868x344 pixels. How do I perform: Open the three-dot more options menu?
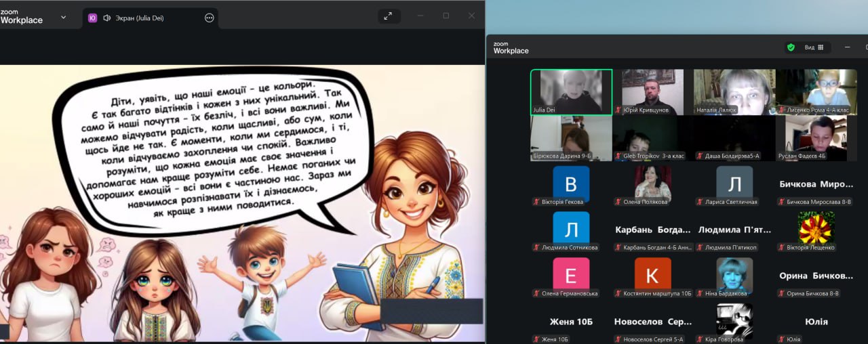(x=210, y=18)
